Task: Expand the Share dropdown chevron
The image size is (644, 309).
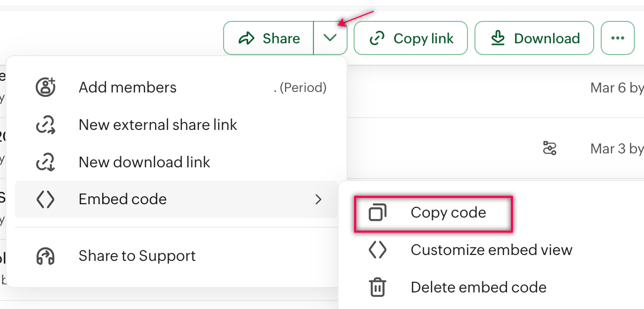Action: click(x=331, y=38)
